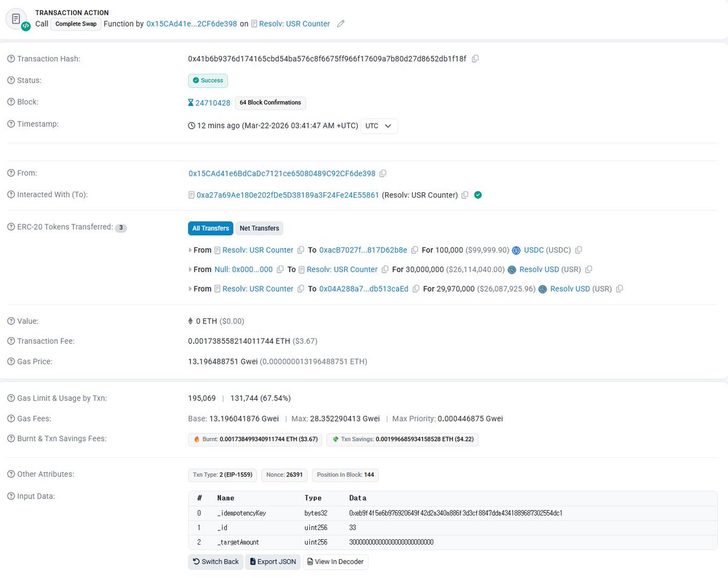Click the help tooltip icon next to Gas Price
The width and height of the screenshot is (728, 578).
click(x=10, y=361)
